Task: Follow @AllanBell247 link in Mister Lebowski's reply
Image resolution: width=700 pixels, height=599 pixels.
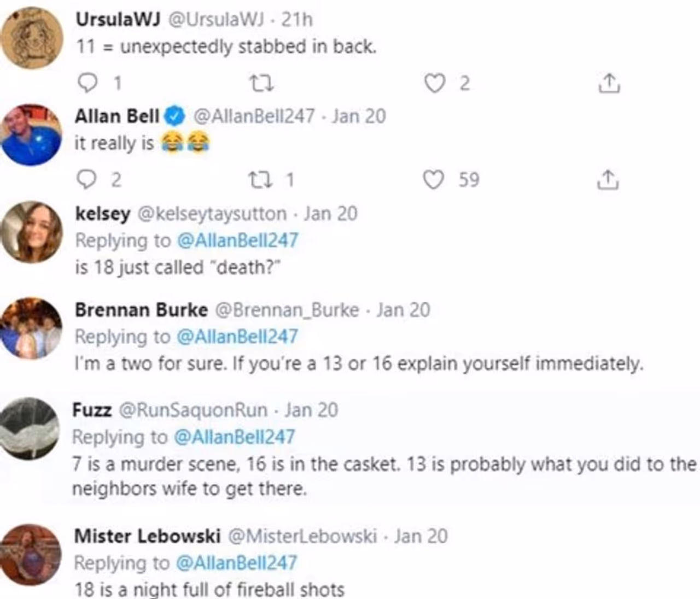Action: [236, 562]
